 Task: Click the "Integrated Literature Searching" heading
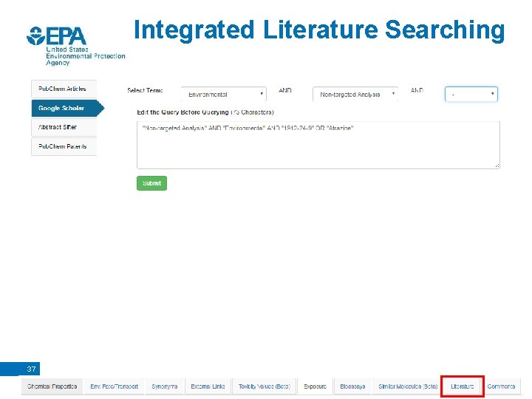click(x=319, y=30)
